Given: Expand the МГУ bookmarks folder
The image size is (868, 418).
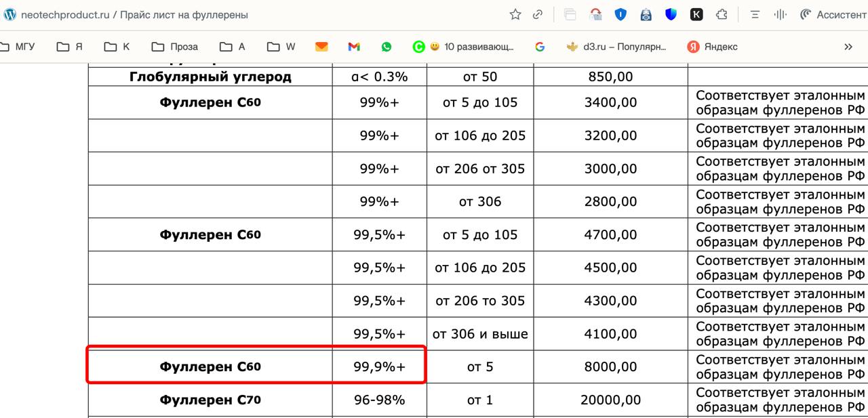Looking at the screenshot, I should coord(18,47).
